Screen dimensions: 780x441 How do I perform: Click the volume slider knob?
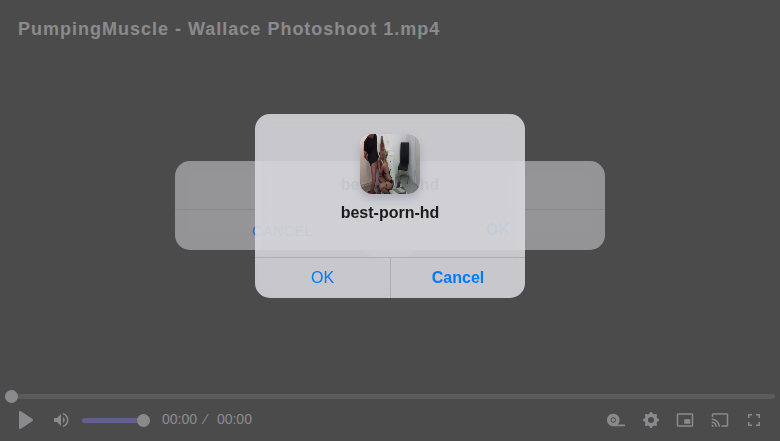(x=143, y=420)
